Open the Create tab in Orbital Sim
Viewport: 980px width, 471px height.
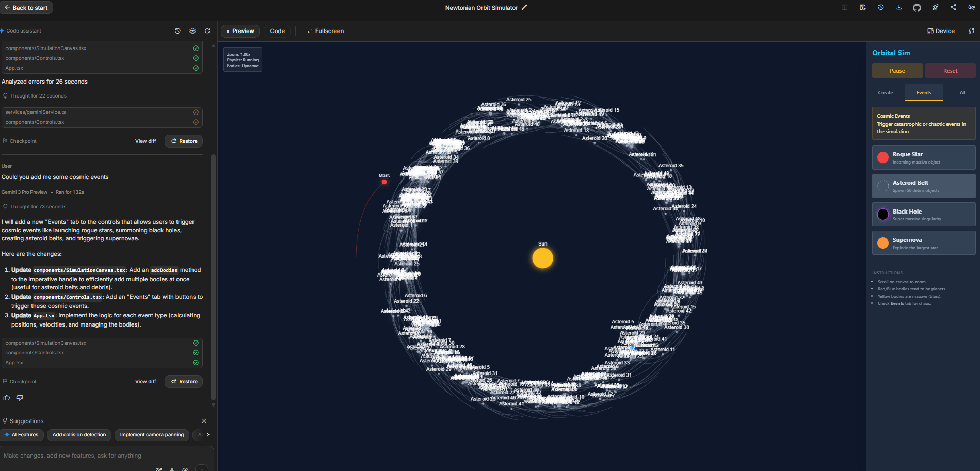click(886, 92)
